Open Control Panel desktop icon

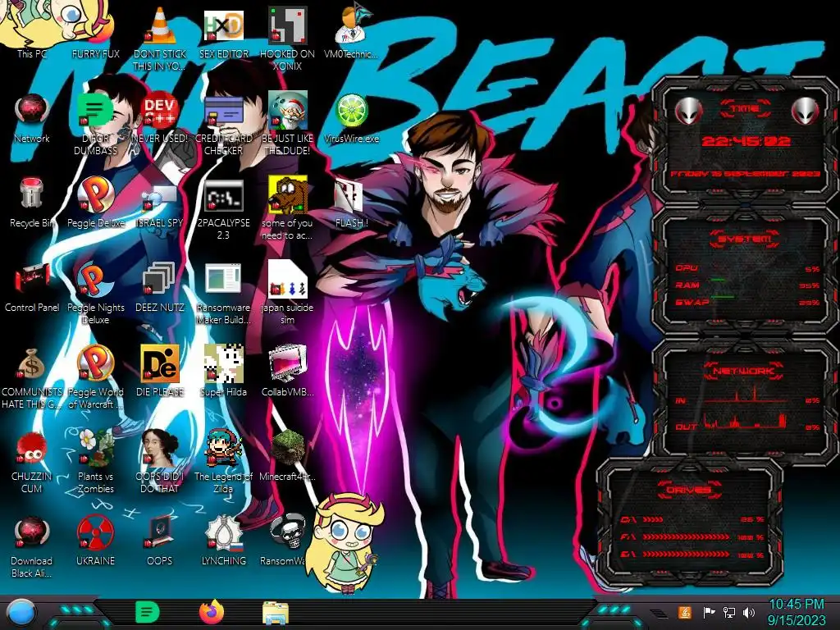(32, 279)
